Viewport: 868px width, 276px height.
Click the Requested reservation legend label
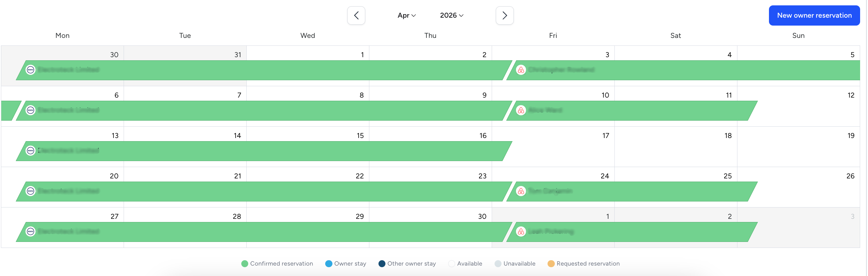588,264
